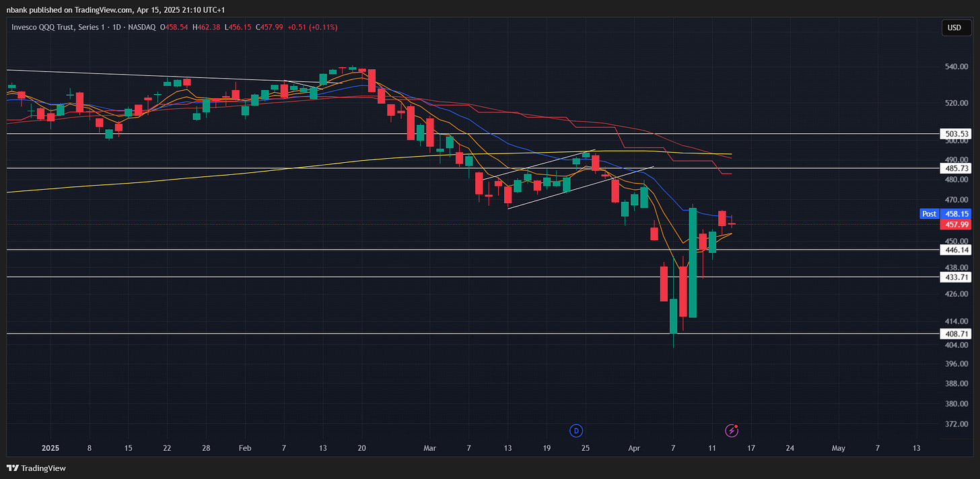Click the 396.00 price axis label

[955, 364]
